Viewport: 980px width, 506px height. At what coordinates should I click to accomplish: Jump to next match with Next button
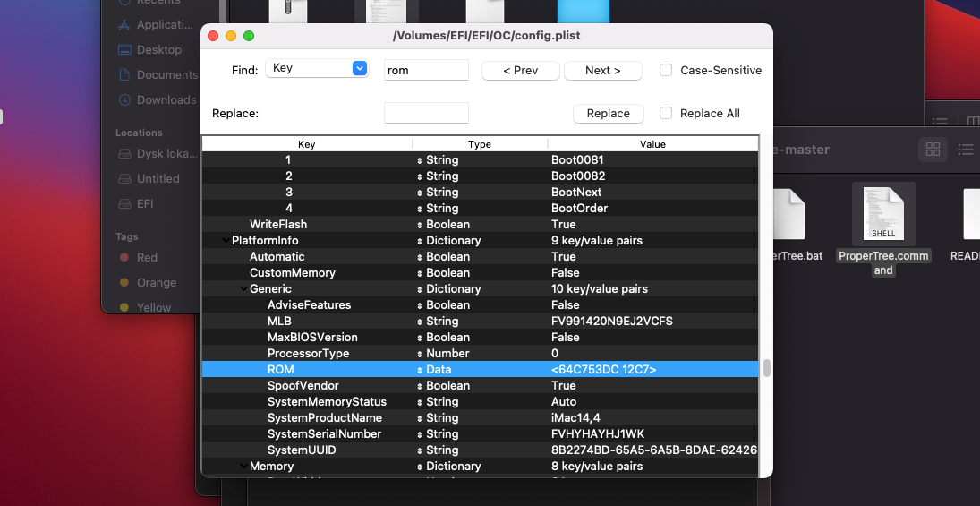(603, 71)
